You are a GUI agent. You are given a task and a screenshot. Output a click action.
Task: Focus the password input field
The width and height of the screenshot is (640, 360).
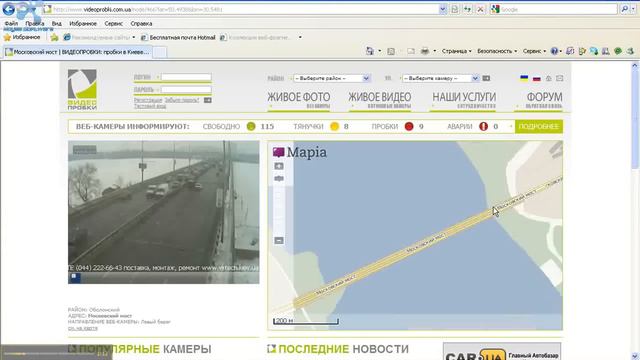point(186,89)
